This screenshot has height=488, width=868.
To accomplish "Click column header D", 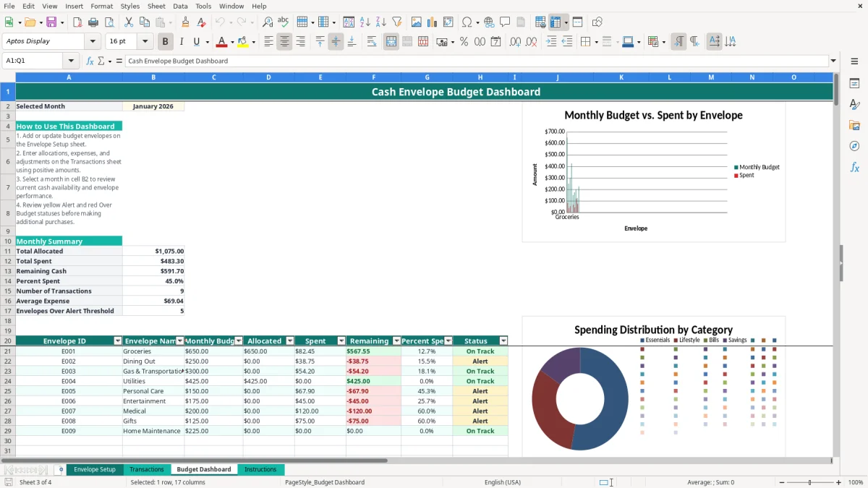I will pos(268,77).
